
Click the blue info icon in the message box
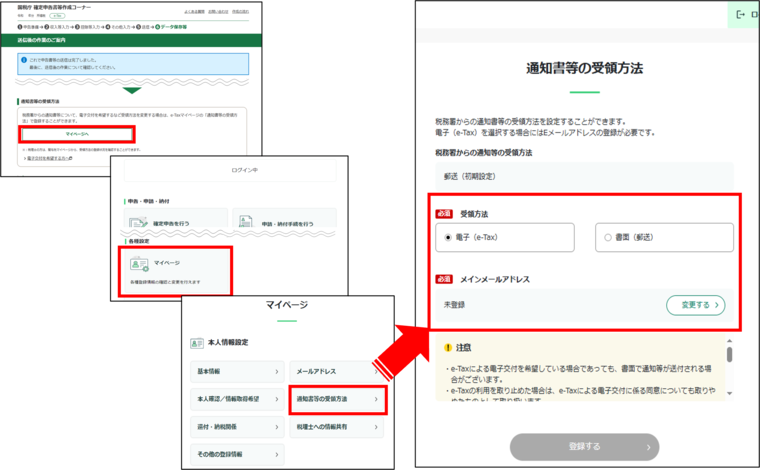coord(24,60)
